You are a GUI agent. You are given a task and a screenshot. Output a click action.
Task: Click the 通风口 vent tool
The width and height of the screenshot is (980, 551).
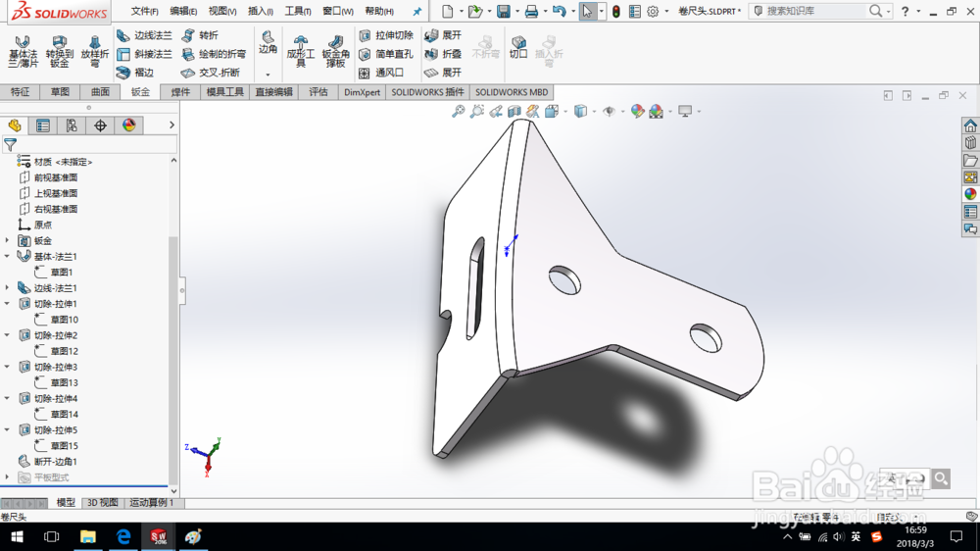381,73
